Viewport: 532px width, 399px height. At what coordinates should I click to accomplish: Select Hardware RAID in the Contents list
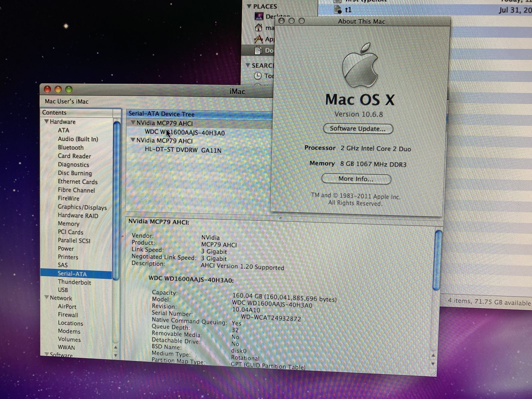(x=78, y=215)
